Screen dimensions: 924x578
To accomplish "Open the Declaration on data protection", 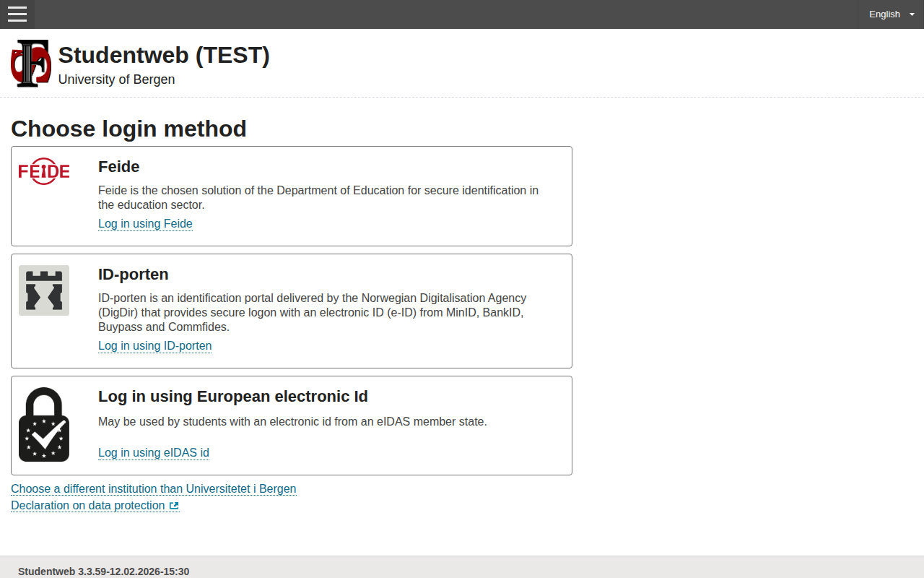I will pos(89,505).
